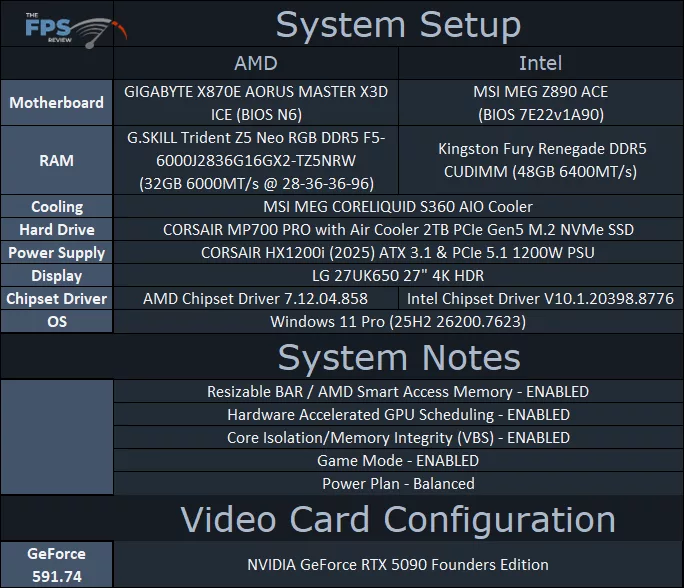Click the Intel Chipset Driver version cell
Screen dimensions: 684x588
click(x=540, y=299)
